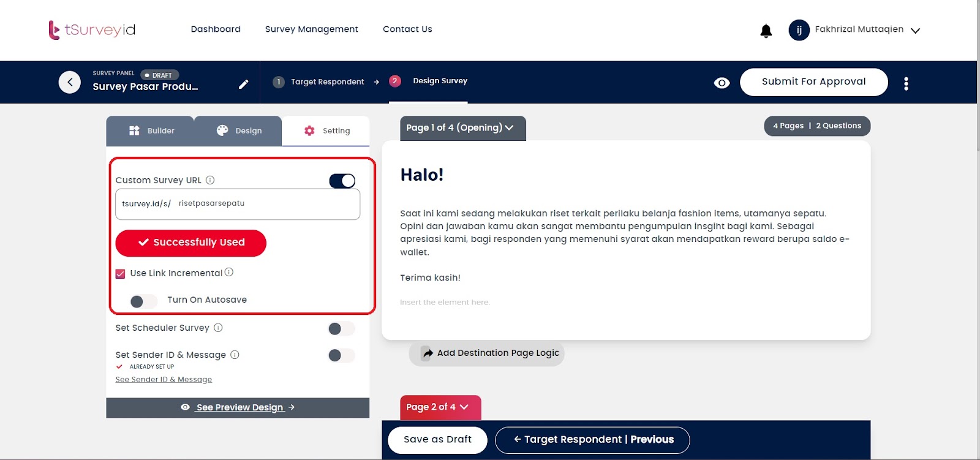980x460 pixels.
Task: Click tSurveyid logo
Action: click(x=92, y=30)
